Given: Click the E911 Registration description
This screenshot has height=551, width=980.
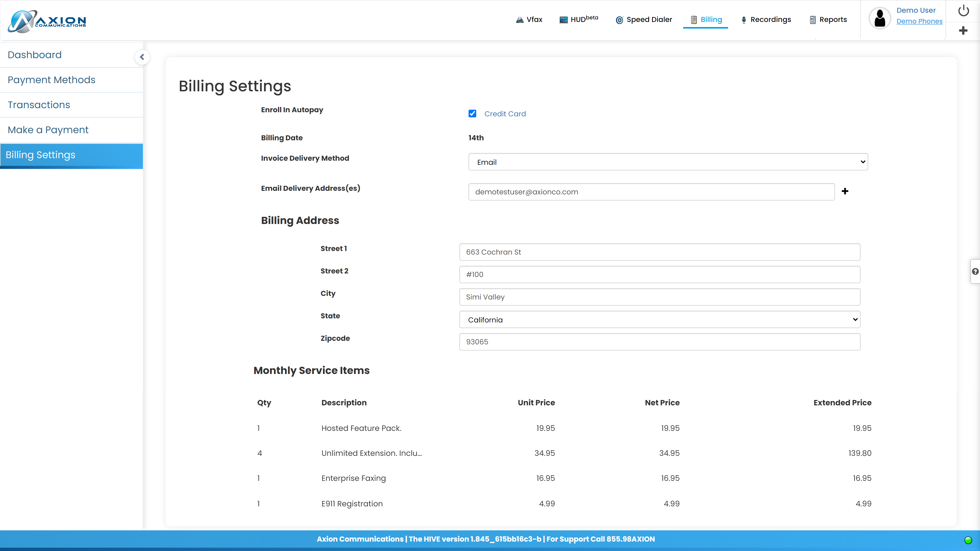Looking at the screenshot, I should point(352,504).
